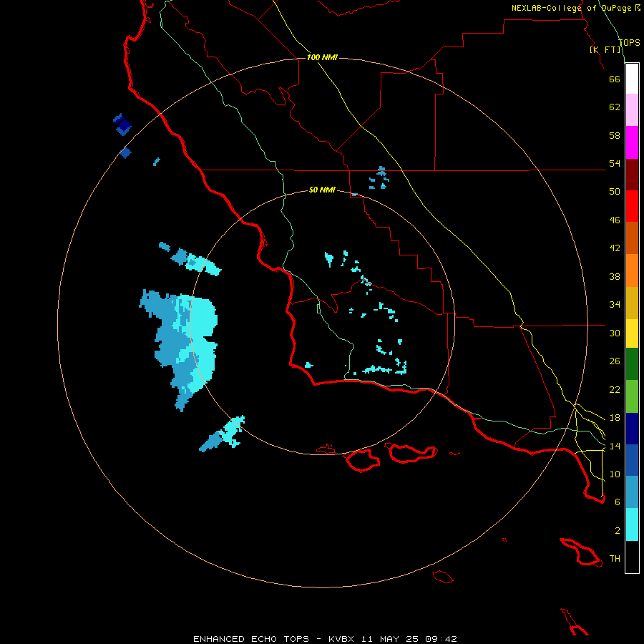This screenshot has width=644, height=644.
Task: Click the legend value "50"
Action: pos(615,192)
